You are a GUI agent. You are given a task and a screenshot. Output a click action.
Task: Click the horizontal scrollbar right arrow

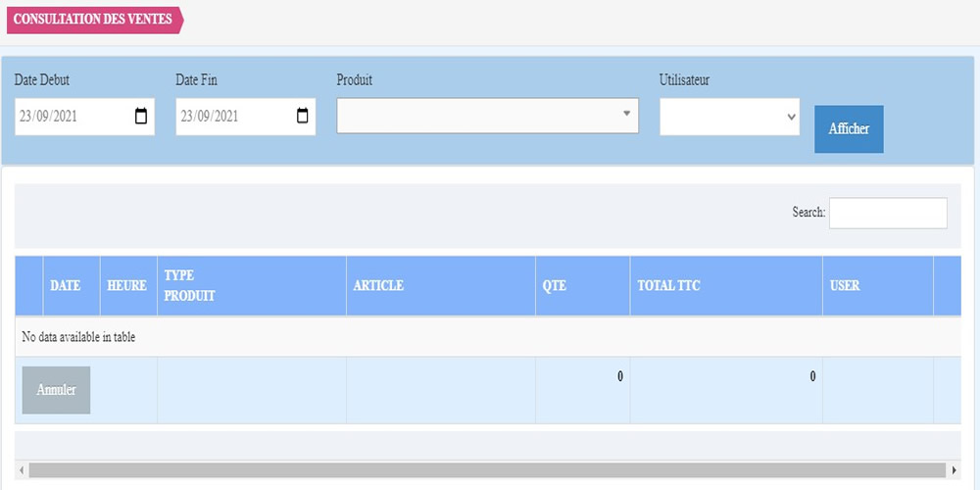pos(954,470)
